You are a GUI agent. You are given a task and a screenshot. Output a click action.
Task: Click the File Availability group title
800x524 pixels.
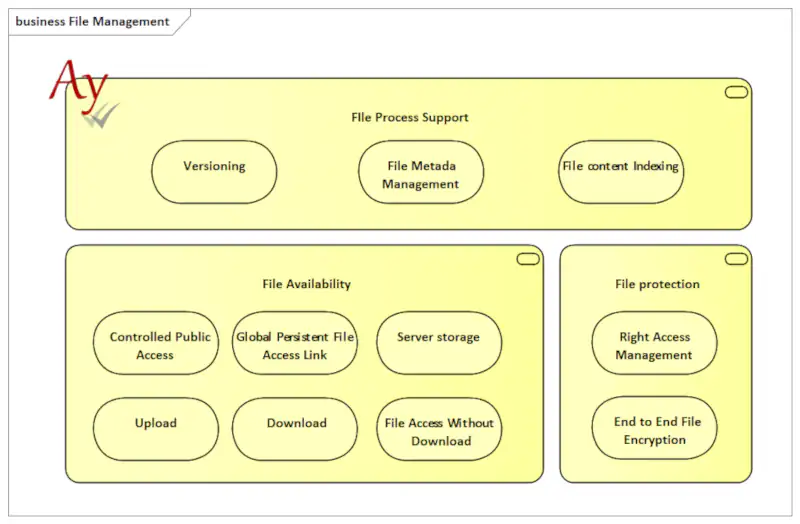coord(307,284)
